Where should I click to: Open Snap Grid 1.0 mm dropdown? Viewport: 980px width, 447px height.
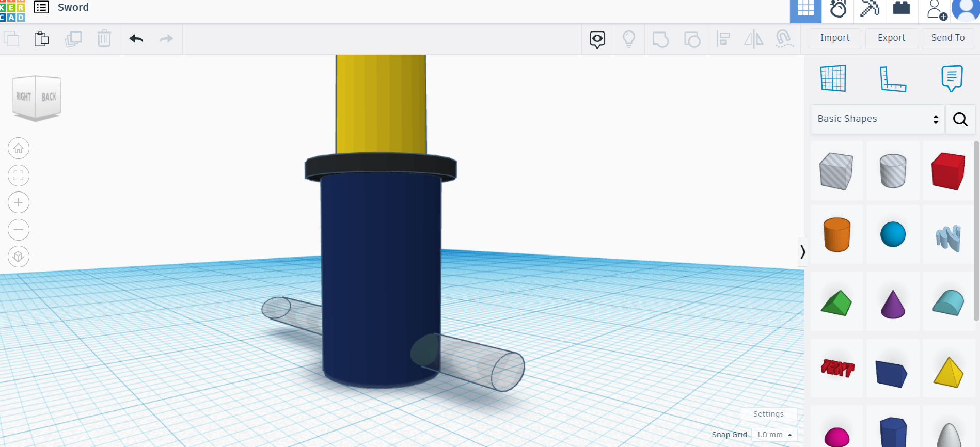[774, 435]
